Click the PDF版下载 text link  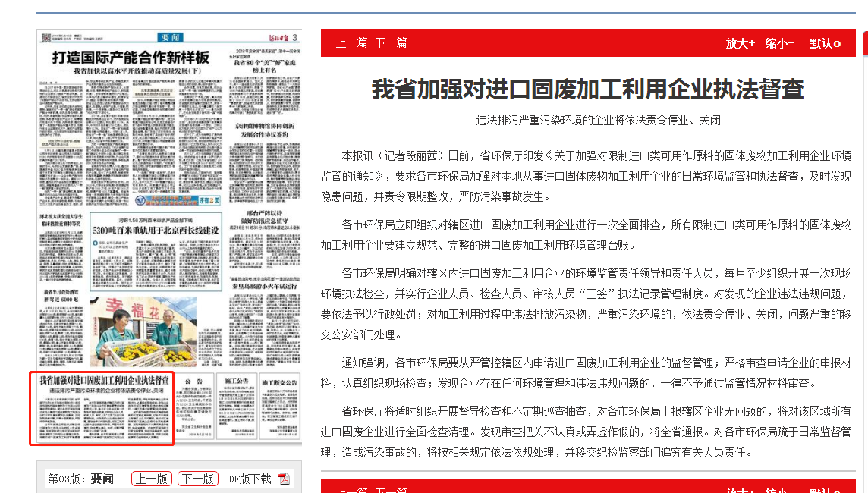247,479
